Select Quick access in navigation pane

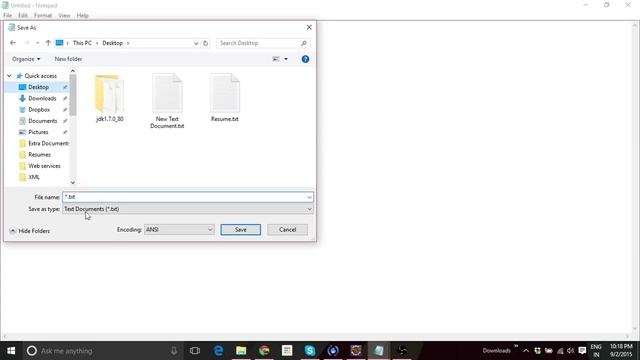tap(40, 76)
